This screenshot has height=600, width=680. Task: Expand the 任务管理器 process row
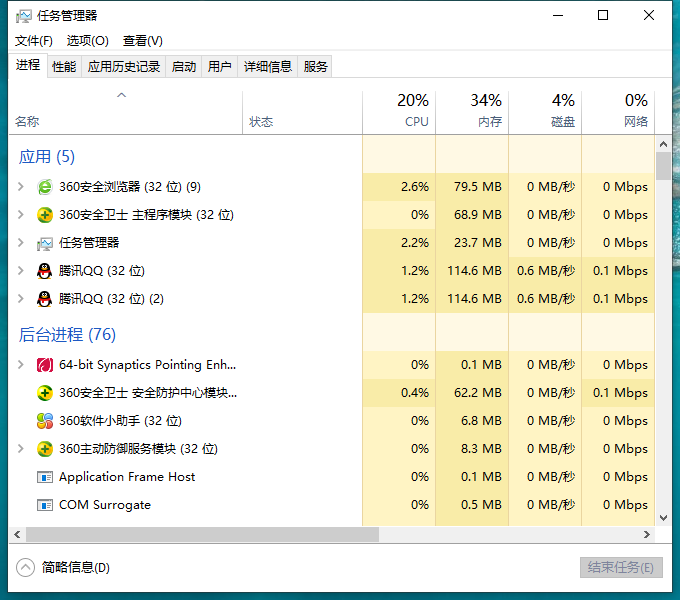click(20, 243)
